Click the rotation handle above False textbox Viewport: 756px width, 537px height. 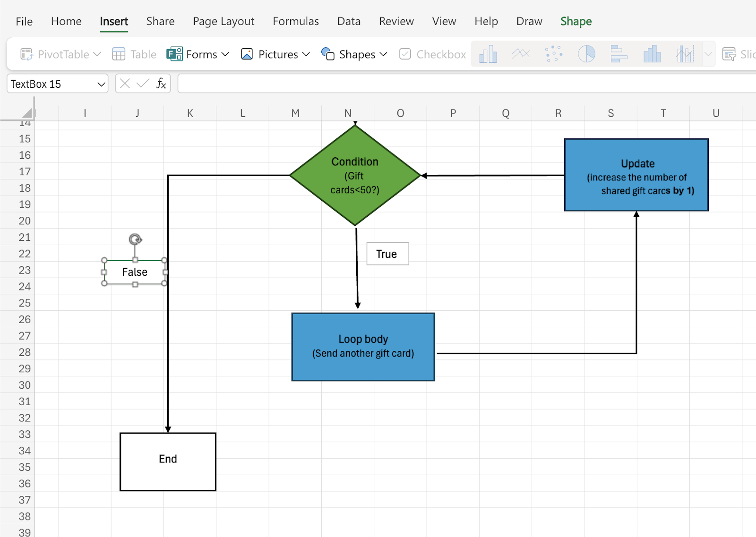click(x=135, y=239)
